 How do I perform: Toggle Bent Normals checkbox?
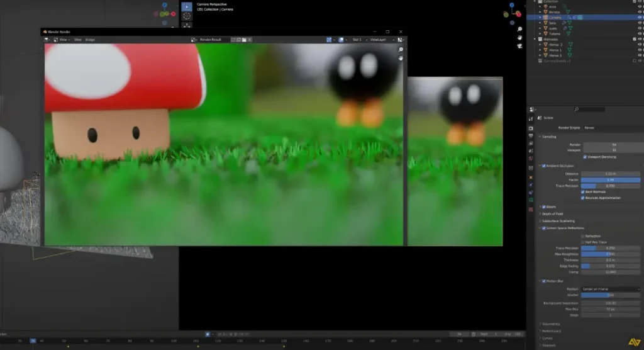(x=583, y=192)
